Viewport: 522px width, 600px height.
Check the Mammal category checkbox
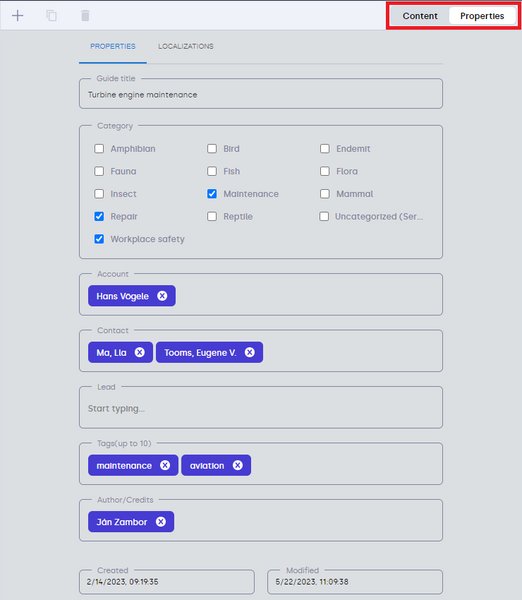(325, 194)
